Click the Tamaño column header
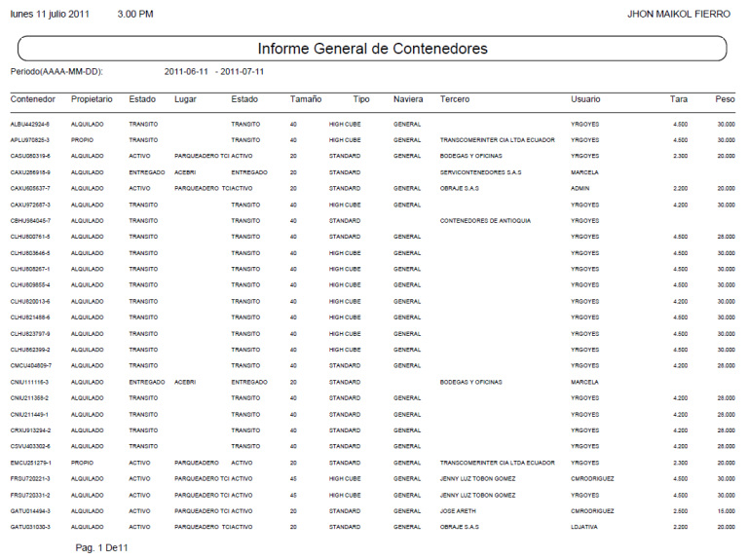Viewport: 748px width, 560px height. (x=306, y=99)
